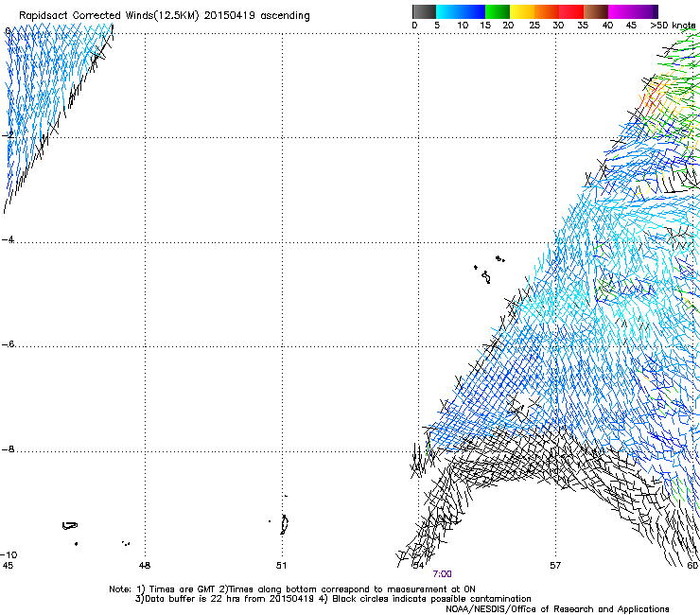Click the purple '7:00' time label
Screen dimensions: 700x615
[x=442, y=574]
